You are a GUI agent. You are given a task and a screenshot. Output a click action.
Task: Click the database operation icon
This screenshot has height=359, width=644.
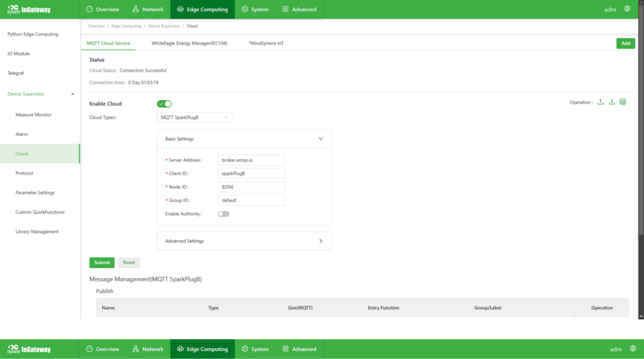(x=623, y=102)
